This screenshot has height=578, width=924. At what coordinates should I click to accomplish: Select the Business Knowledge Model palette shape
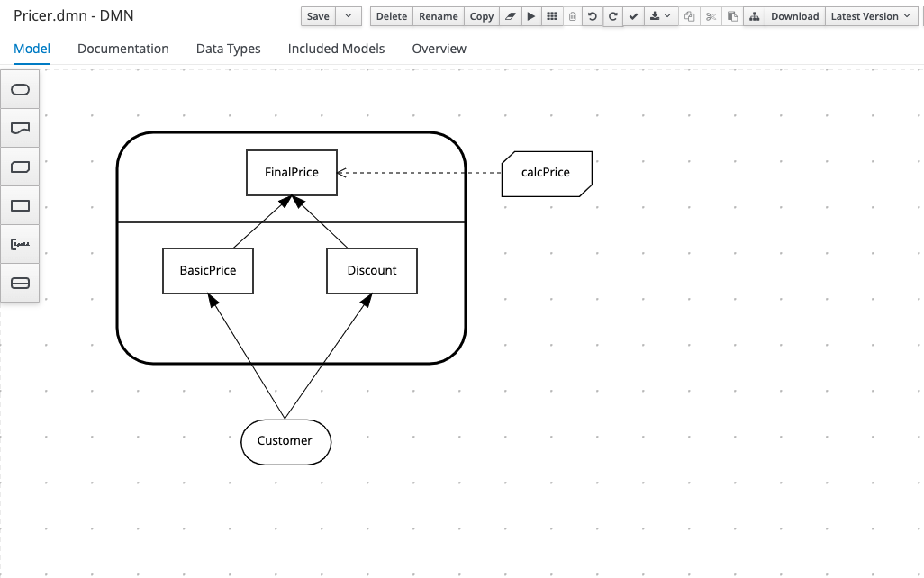coord(20,167)
